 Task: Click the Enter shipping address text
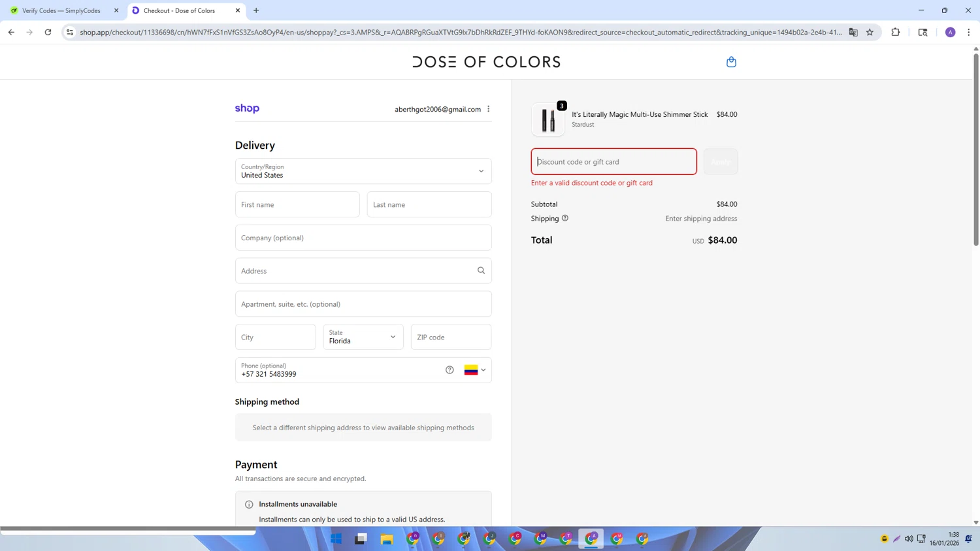pyautogui.click(x=701, y=219)
